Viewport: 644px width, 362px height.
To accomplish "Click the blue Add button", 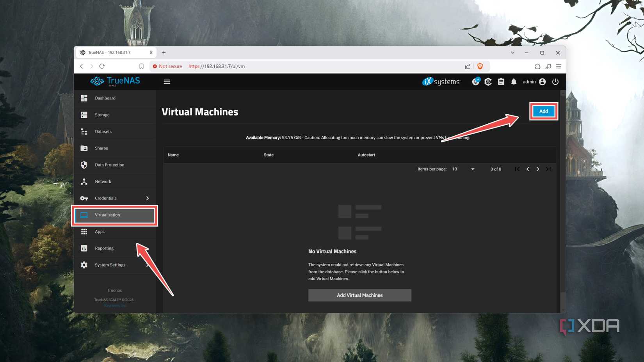I will (x=543, y=112).
